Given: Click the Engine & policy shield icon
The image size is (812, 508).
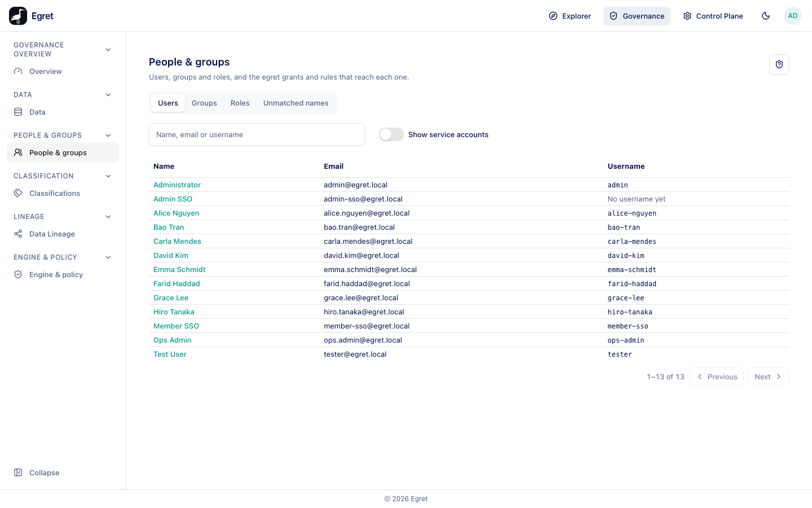Looking at the screenshot, I should pyautogui.click(x=18, y=275).
